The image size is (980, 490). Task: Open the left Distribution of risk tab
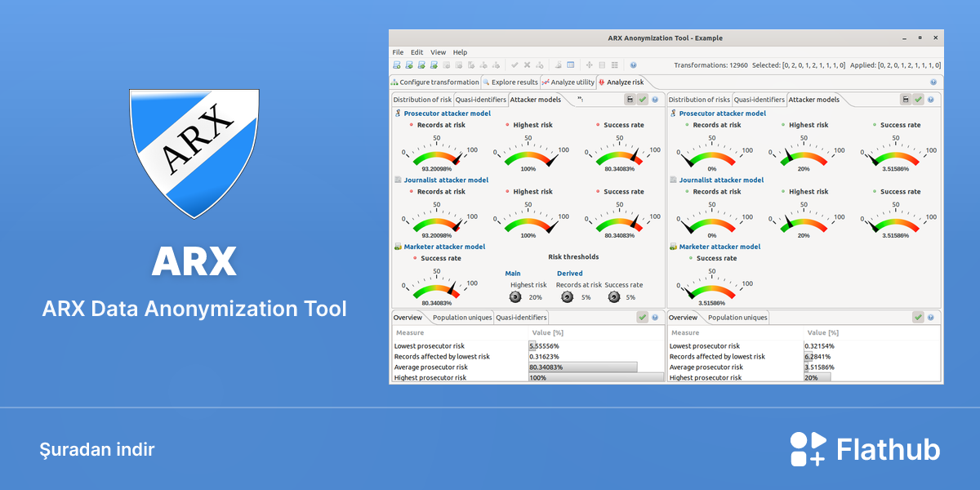(x=422, y=100)
